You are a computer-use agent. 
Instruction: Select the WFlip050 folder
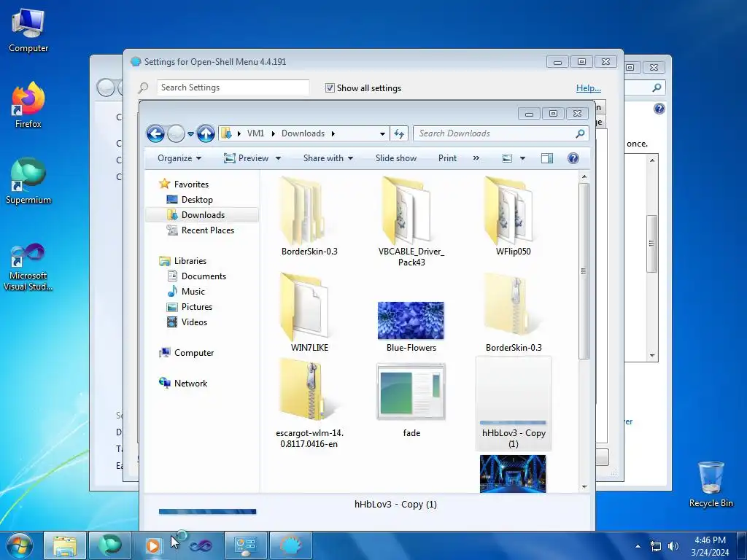(513, 216)
